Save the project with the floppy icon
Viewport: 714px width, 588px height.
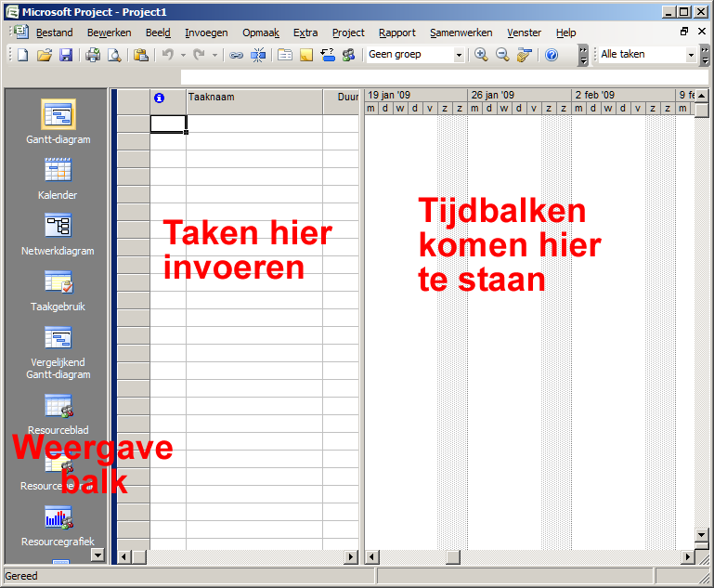66,55
